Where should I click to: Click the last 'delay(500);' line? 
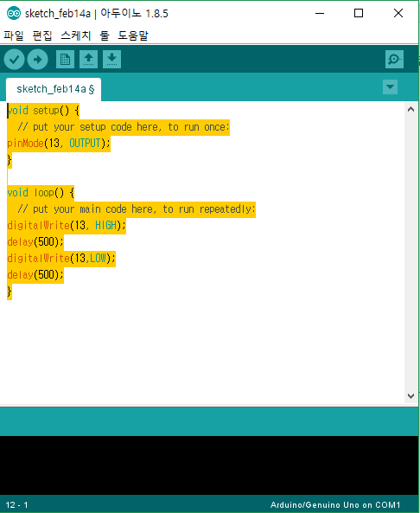click(x=35, y=275)
